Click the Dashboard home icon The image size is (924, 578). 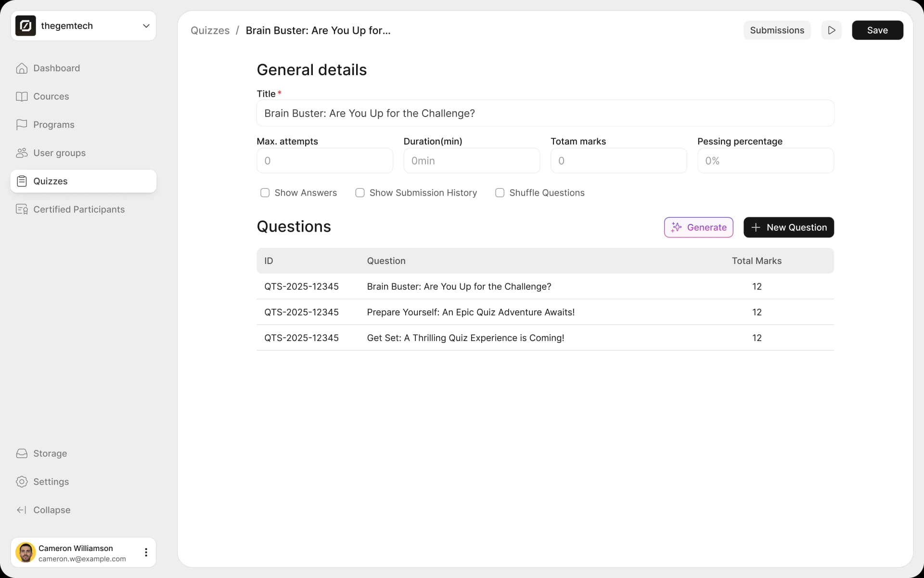22,68
